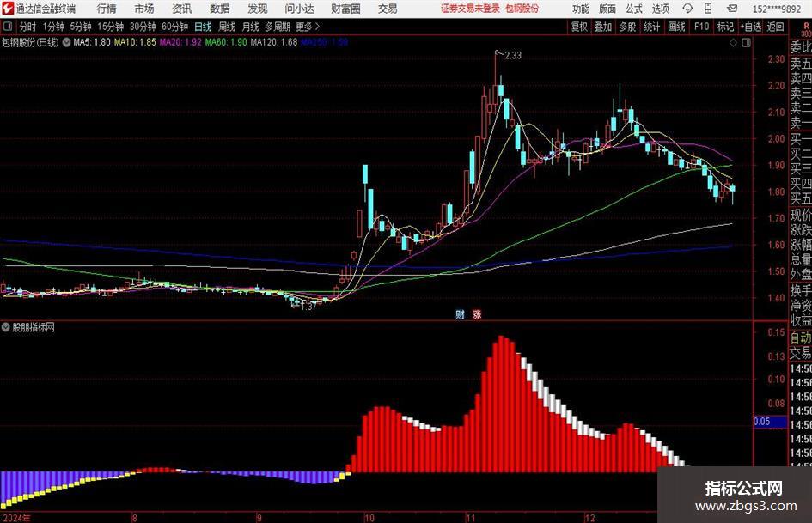812x523 pixels.
Task: Open the 发现 menu
Action: [258, 9]
